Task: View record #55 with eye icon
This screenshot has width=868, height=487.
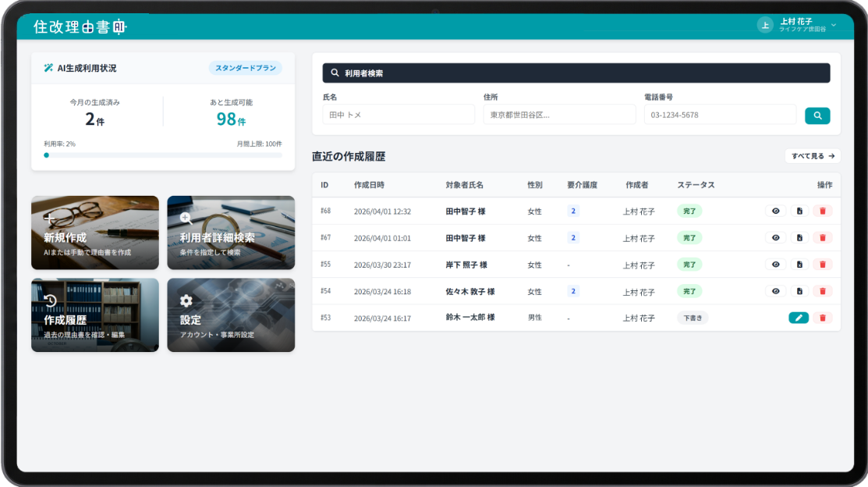Action: [775, 265]
